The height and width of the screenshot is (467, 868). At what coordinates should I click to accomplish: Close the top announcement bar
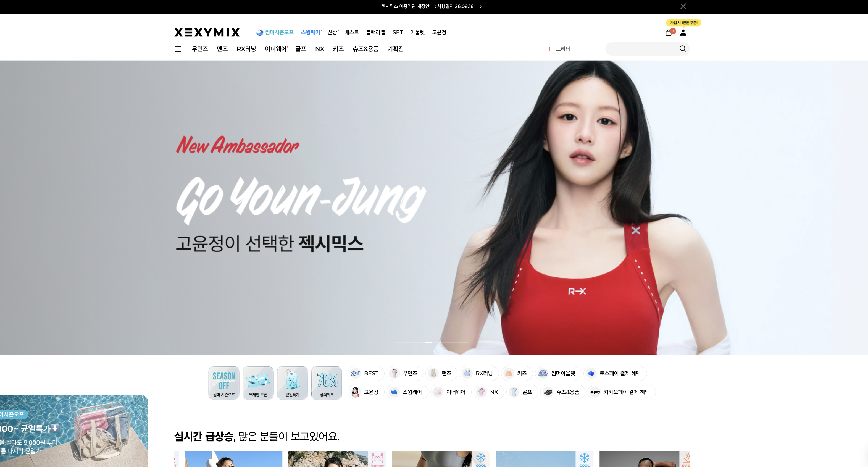pos(683,6)
